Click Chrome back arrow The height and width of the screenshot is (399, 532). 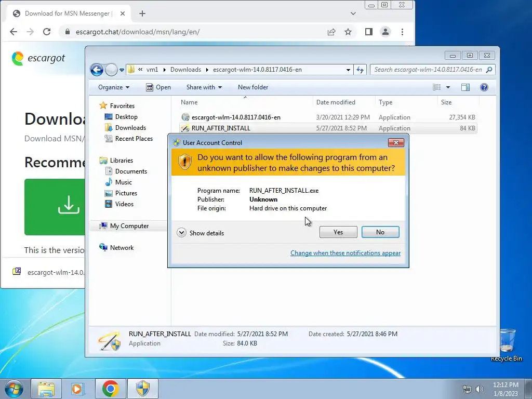click(x=14, y=32)
